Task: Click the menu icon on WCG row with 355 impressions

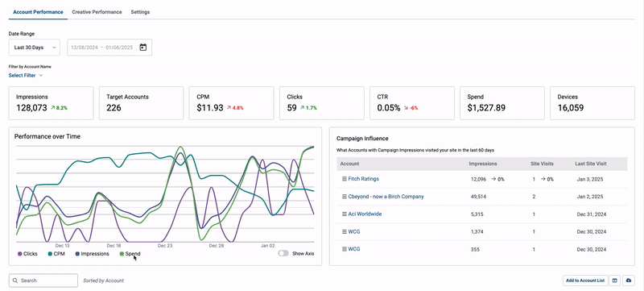Action: 345,249
